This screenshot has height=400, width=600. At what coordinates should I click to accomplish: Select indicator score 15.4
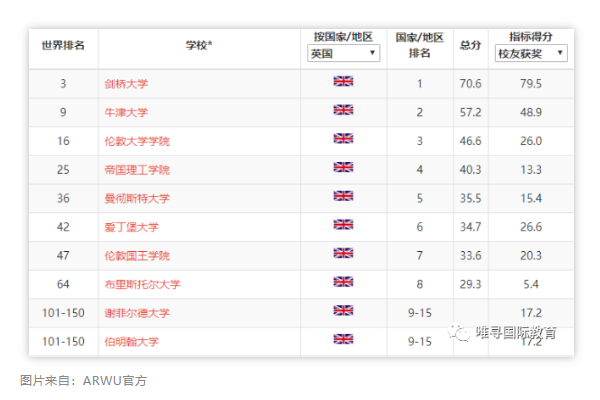tap(531, 199)
